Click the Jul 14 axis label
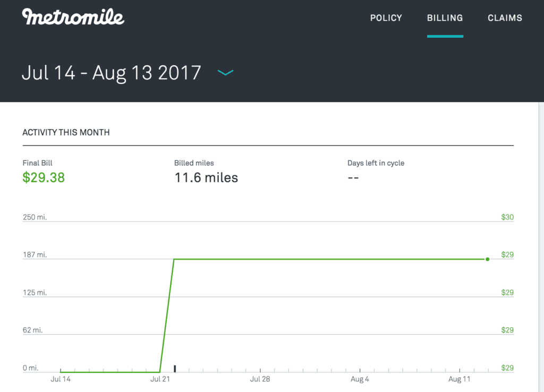Screen dimensions: 544x392 coord(61,379)
